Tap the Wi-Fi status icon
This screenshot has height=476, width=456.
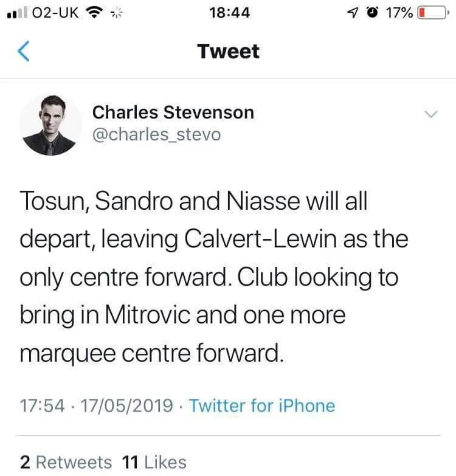click(94, 12)
